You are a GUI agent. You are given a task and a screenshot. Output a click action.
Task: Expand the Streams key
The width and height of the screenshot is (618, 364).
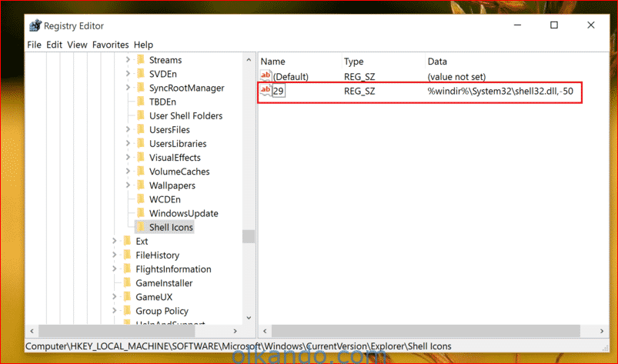click(128, 60)
